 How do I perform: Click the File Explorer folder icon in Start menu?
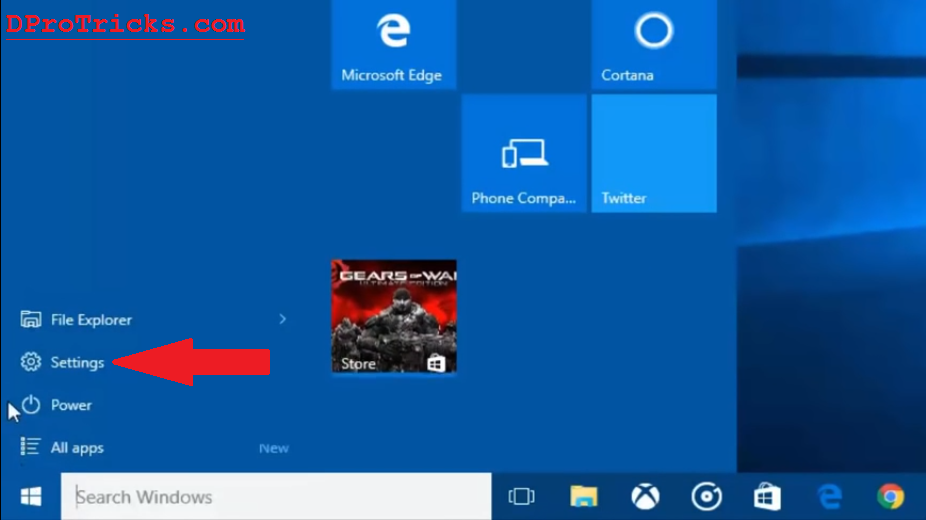click(31, 319)
